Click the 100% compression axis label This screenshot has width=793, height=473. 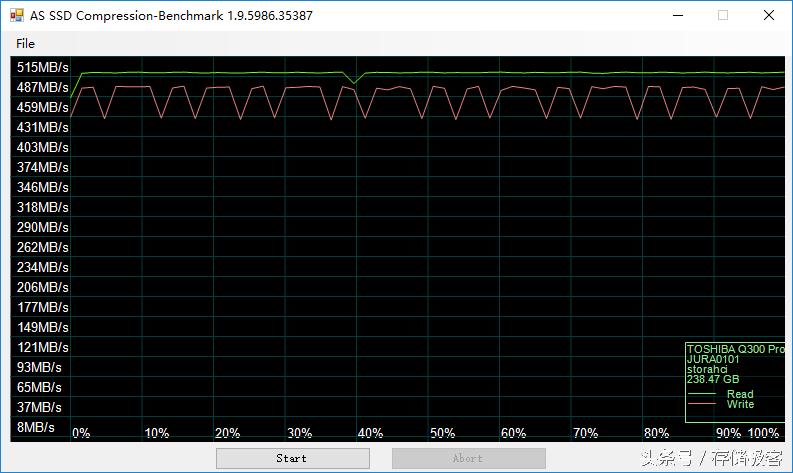click(x=763, y=434)
